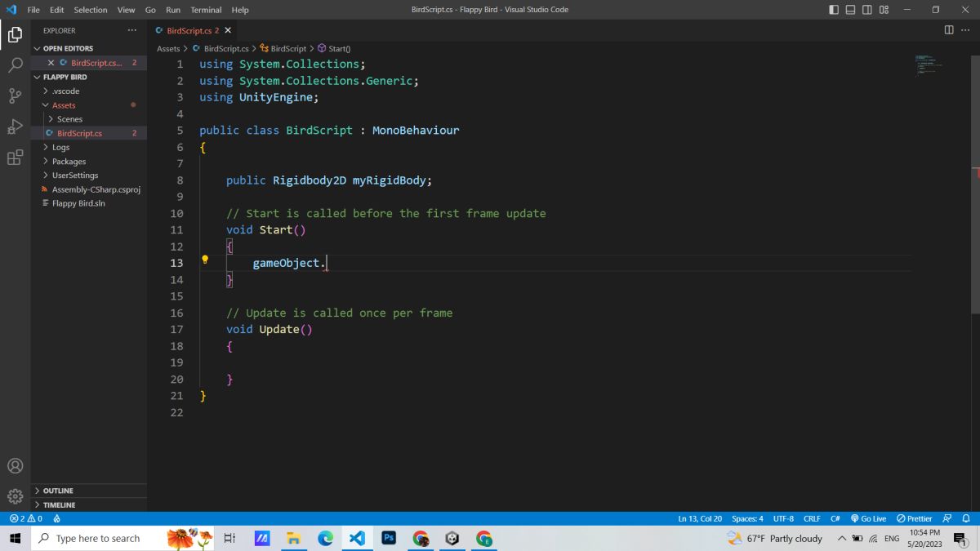Open the feedback icon in status bar
Image resolution: width=980 pixels, height=551 pixels.
click(x=947, y=518)
